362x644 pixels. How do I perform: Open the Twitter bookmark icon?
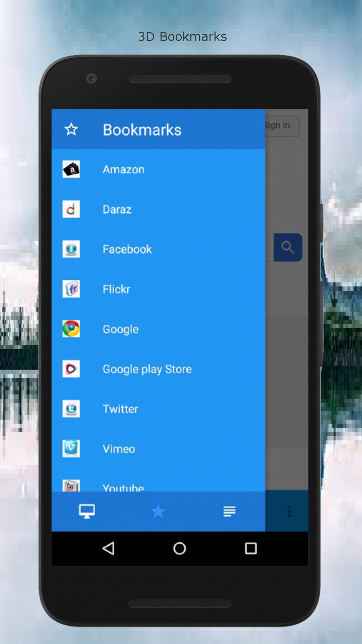tap(71, 409)
